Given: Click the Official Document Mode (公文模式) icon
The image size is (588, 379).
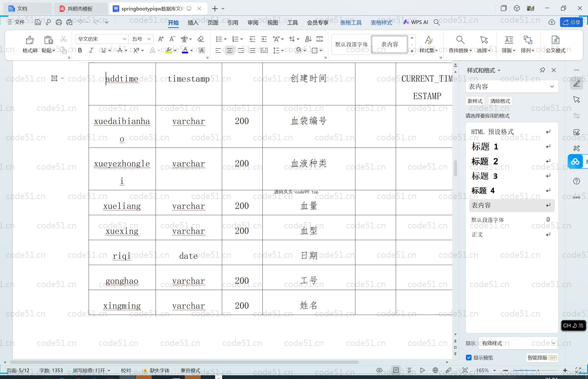Looking at the screenshot, I should pyautogui.click(x=555, y=40).
